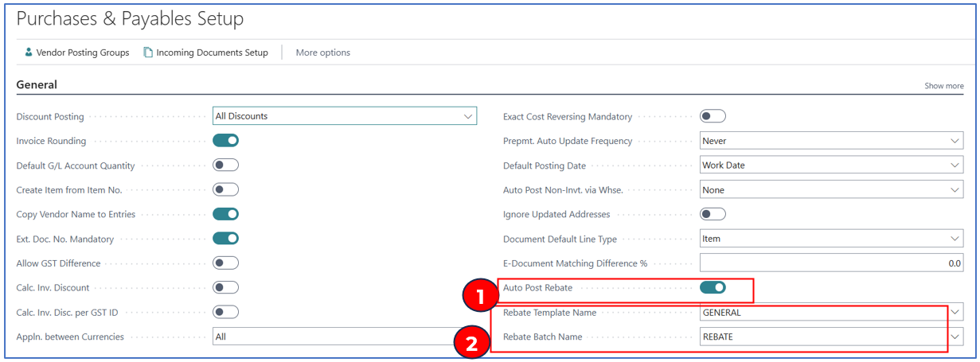Enable Allow GST Difference switch

click(x=225, y=263)
